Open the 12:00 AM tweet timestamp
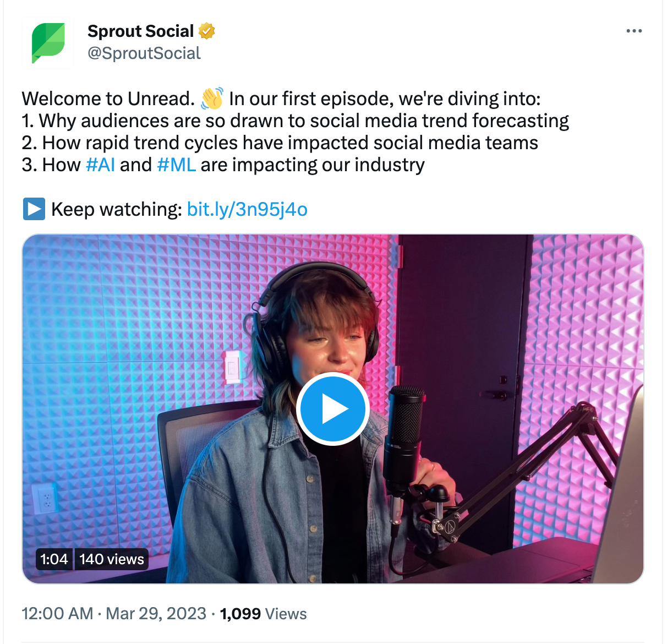667x644 pixels. 57,613
